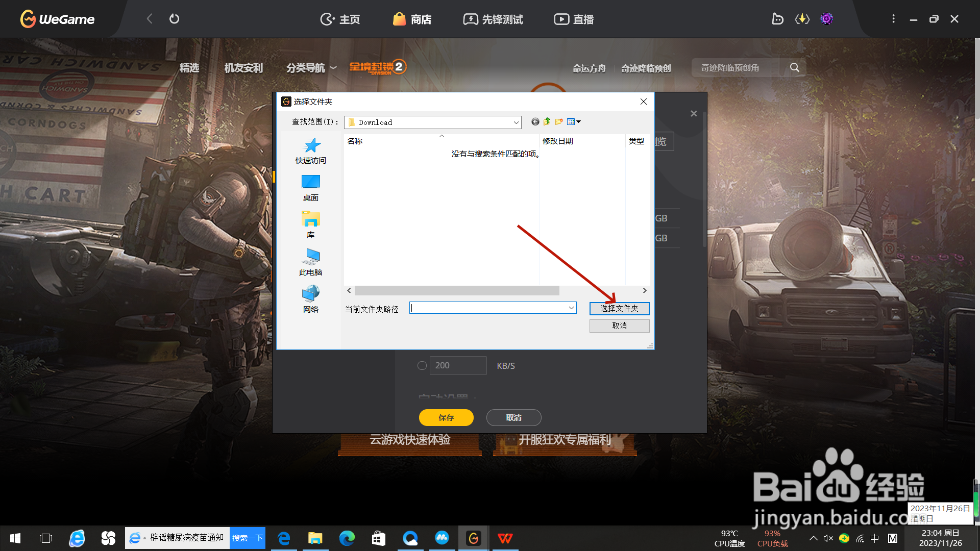The image size is (980, 551).
Task: Select 精选 store category
Action: pyautogui.click(x=189, y=68)
